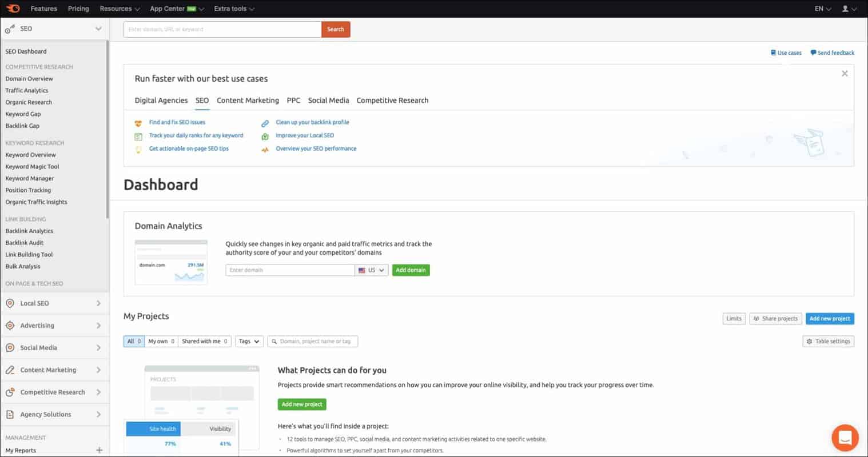Click the lightbulb icon for on-page SEO tips

[x=138, y=150]
